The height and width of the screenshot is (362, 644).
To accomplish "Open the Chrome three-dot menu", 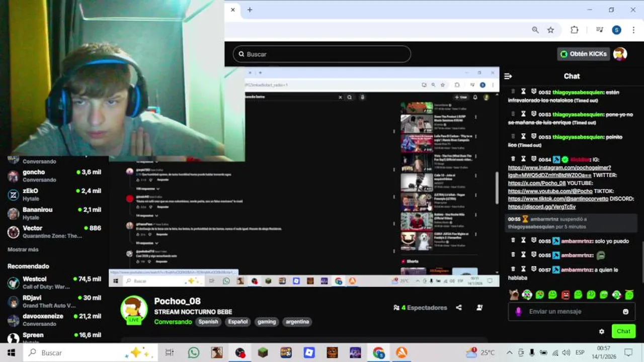I will pos(633,30).
